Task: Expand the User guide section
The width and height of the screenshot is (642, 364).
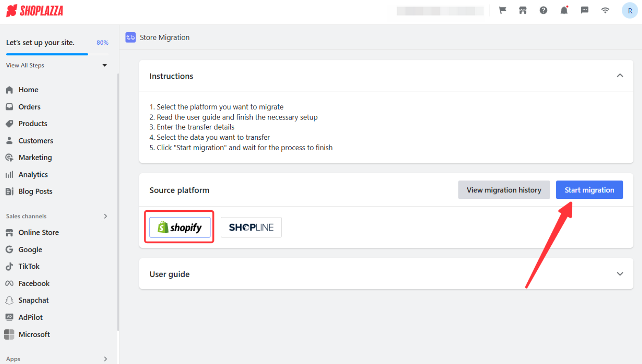Action: point(620,274)
